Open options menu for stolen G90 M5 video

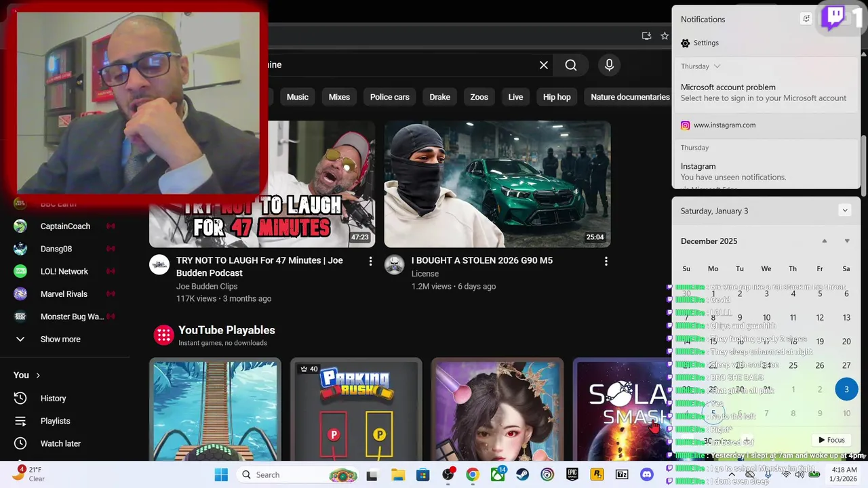click(606, 261)
